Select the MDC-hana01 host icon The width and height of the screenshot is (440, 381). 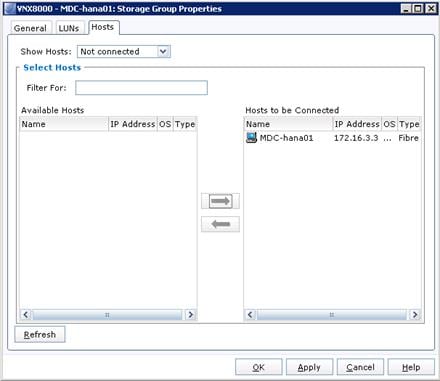click(x=251, y=137)
